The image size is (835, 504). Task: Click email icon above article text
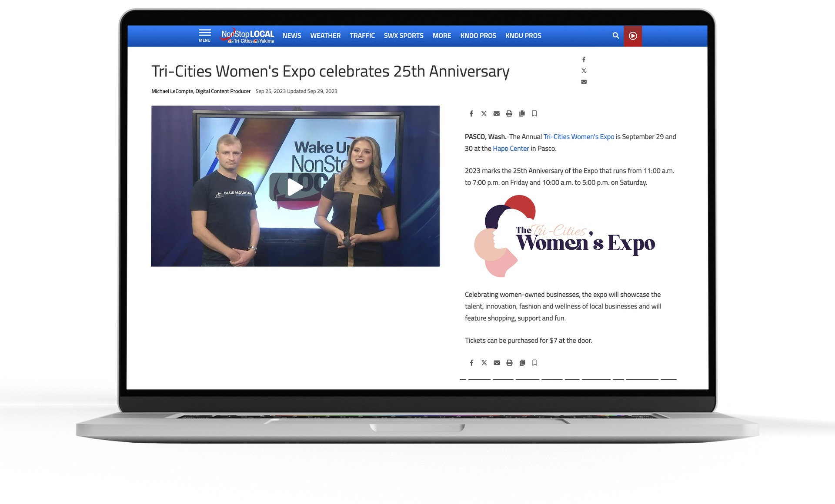[x=496, y=113]
